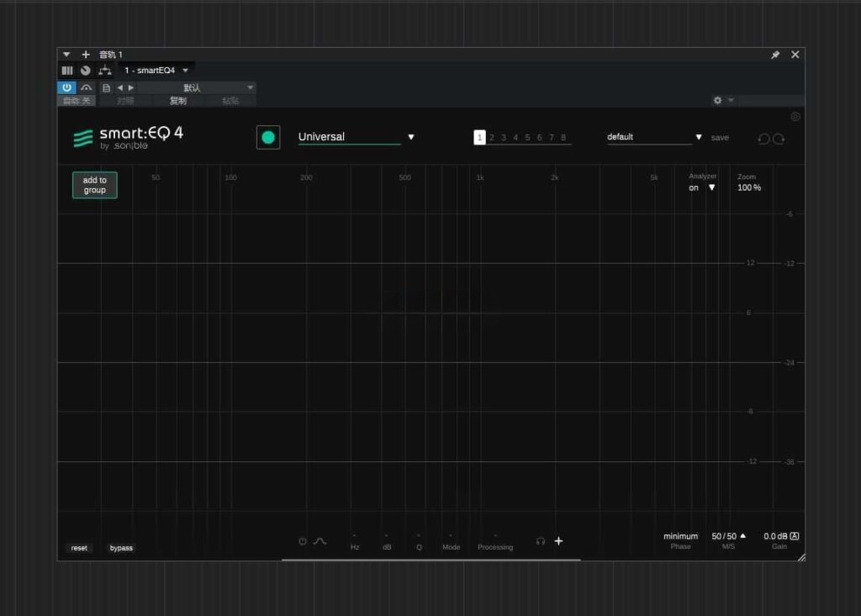
Task: Close the smartEQ4 plugin window
Action: 795,55
